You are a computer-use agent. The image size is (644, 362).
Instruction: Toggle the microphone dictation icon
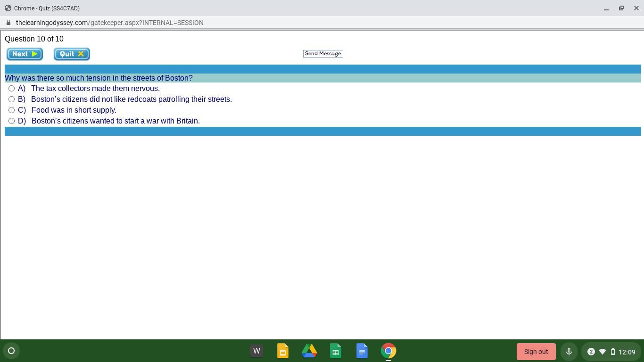(x=569, y=352)
